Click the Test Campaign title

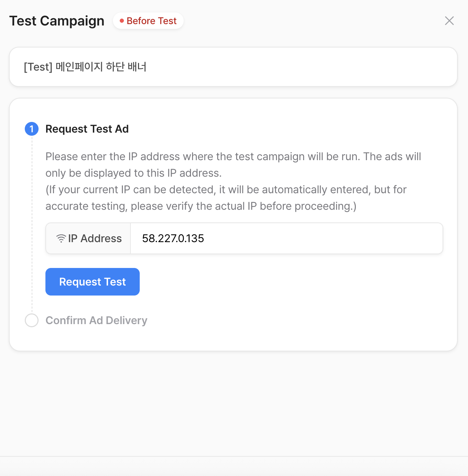pyautogui.click(x=57, y=21)
